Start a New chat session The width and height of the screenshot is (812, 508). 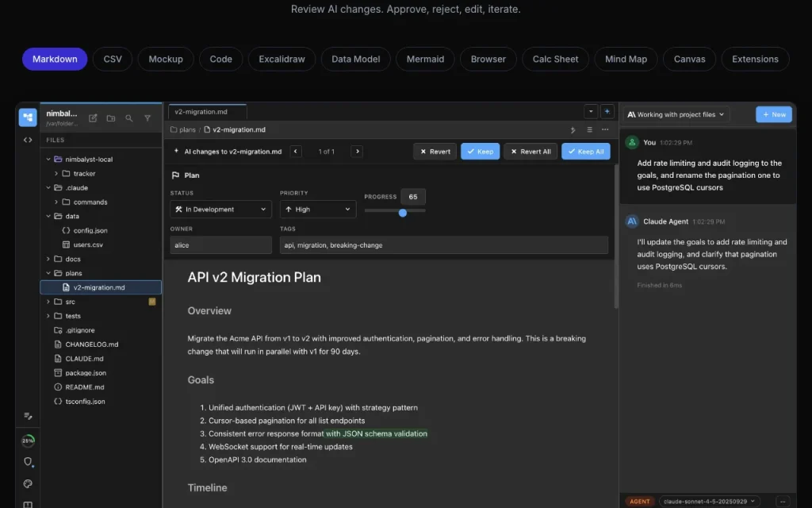point(774,114)
